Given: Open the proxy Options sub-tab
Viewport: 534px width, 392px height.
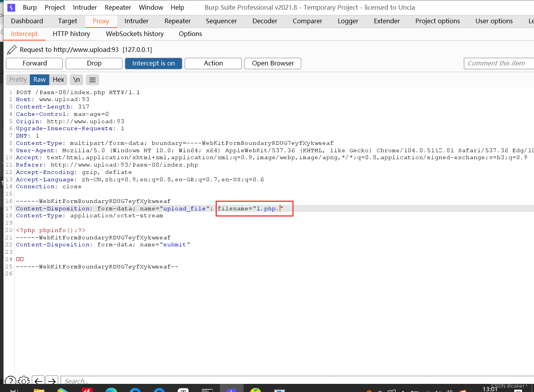Looking at the screenshot, I should [190, 34].
